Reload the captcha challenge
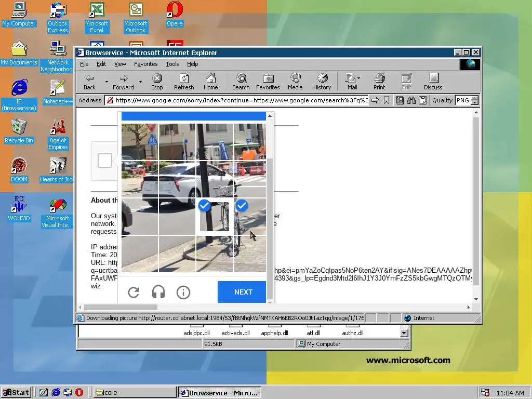 [134, 292]
